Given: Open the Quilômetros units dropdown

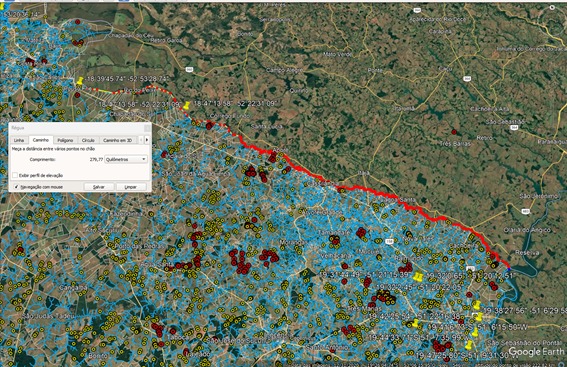Looking at the screenshot, I should tap(126, 159).
